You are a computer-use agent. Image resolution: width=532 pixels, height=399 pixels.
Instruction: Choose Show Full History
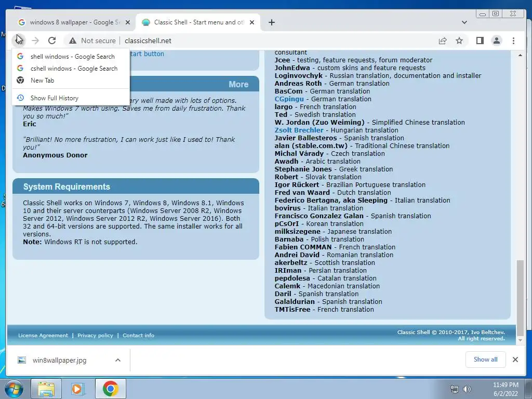(x=71, y=98)
